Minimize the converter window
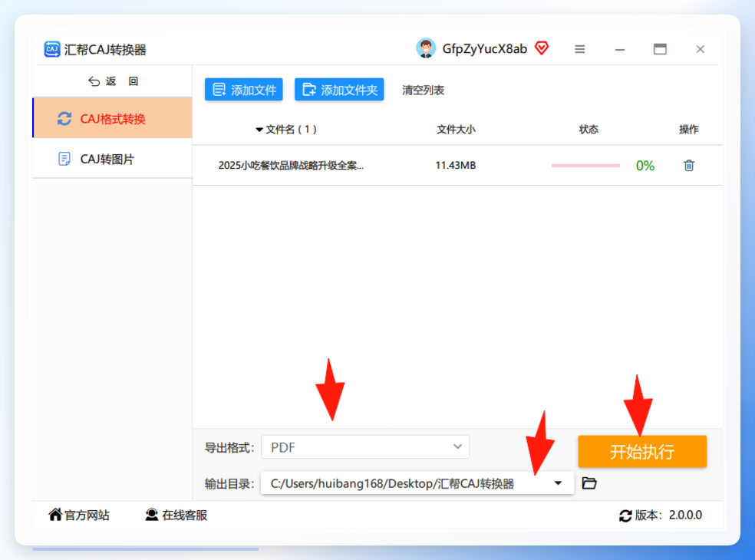The image size is (755, 560). tap(620, 49)
